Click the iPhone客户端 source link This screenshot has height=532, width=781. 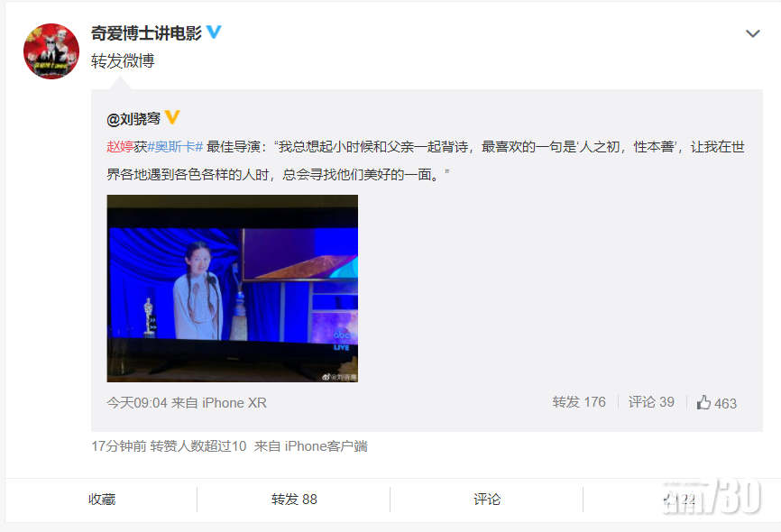coord(326,445)
